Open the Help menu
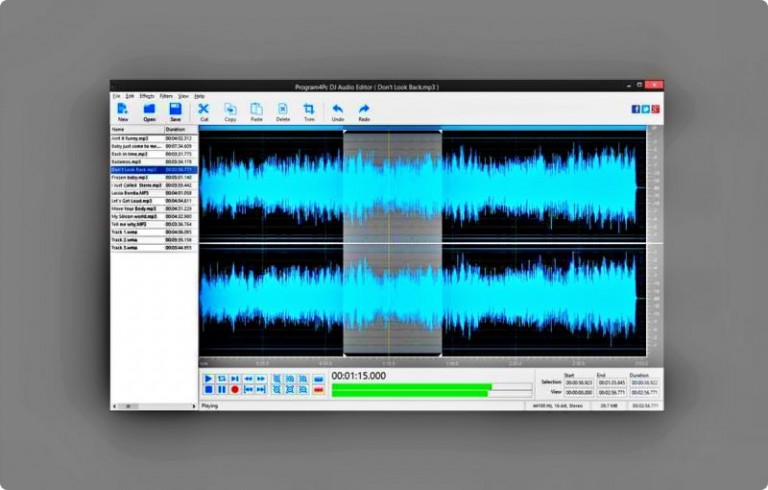This screenshot has width=768, height=490. [x=199, y=96]
